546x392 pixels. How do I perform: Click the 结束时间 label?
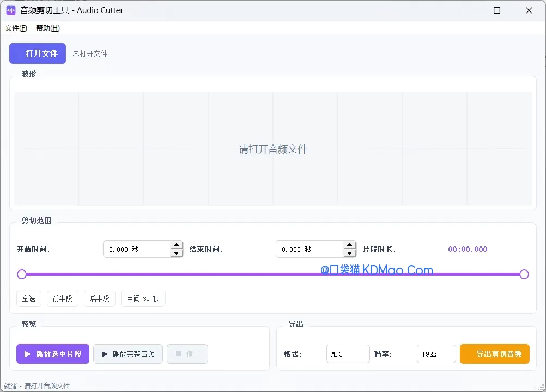(x=206, y=249)
